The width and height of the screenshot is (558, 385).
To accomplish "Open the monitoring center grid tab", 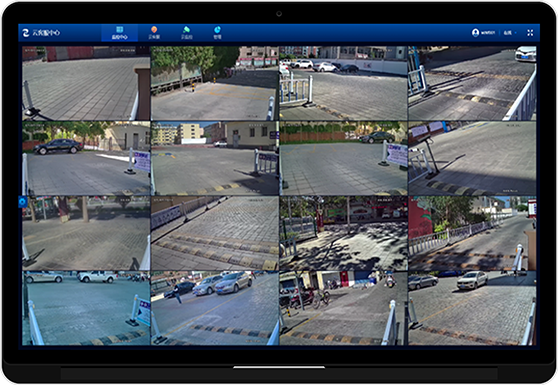I will (x=120, y=33).
